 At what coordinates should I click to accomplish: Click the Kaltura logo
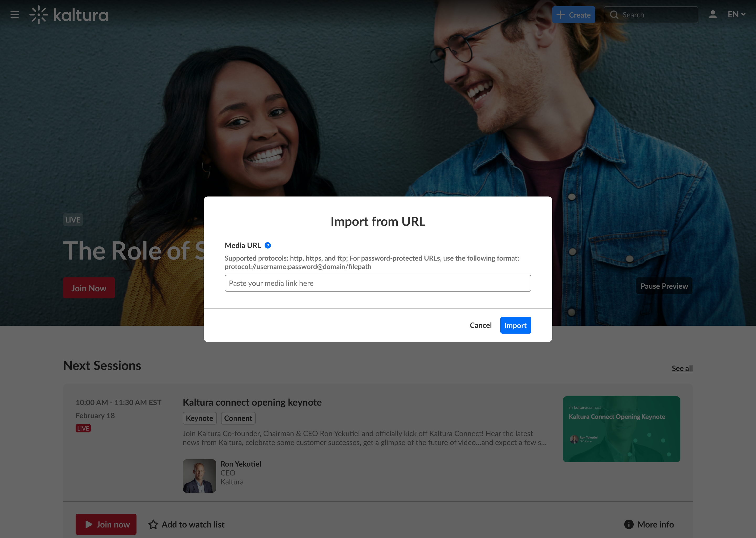[x=69, y=15]
